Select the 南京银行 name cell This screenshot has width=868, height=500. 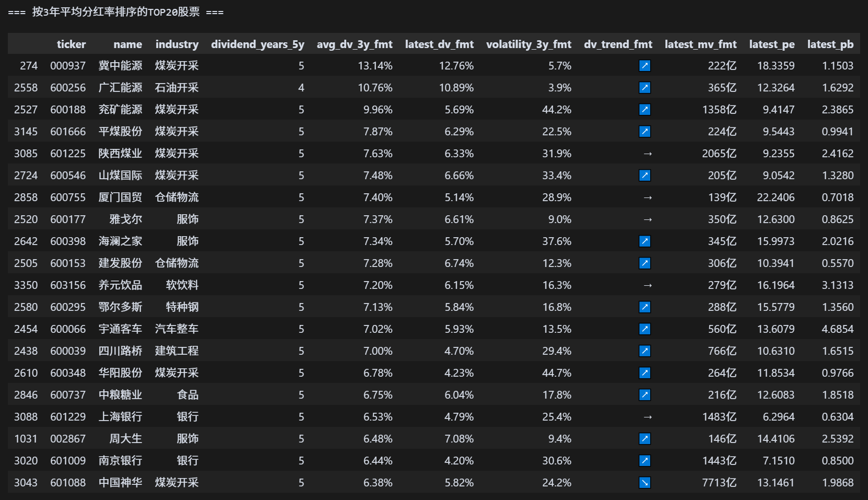tap(120, 461)
